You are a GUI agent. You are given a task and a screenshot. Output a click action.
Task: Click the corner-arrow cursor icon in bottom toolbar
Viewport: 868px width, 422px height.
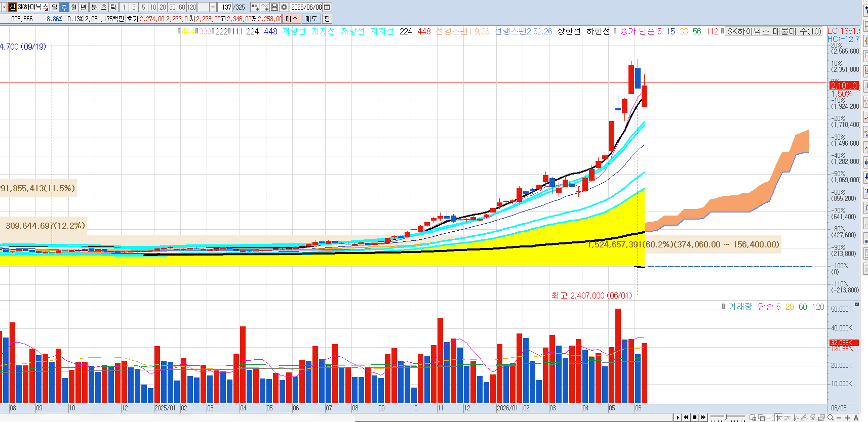tap(779, 418)
